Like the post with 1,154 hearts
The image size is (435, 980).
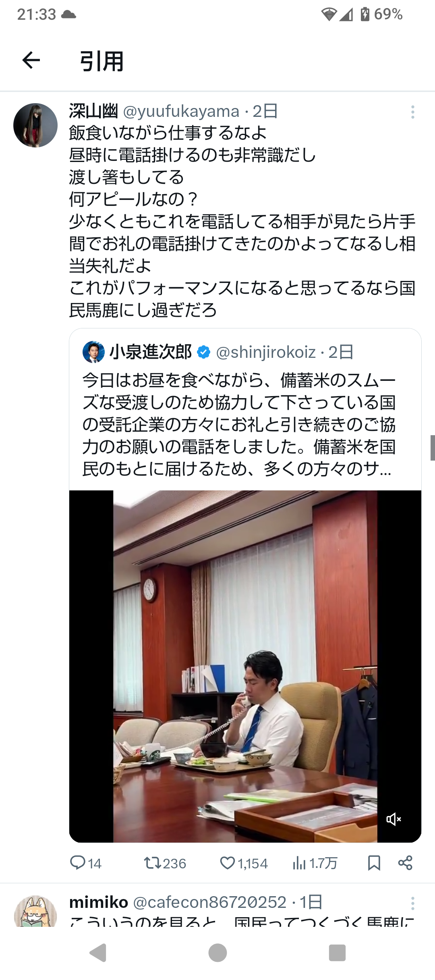pyautogui.click(x=244, y=863)
